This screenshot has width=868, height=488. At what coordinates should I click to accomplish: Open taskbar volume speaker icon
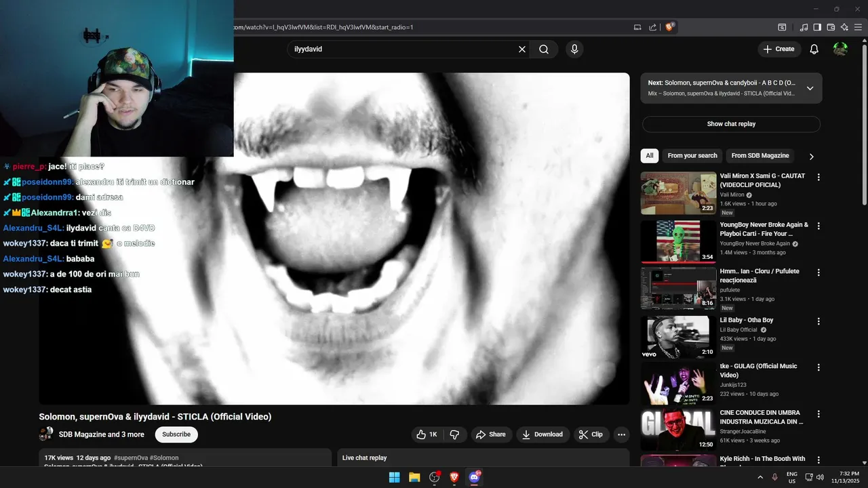pyautogui.click(x=821, y=477)
